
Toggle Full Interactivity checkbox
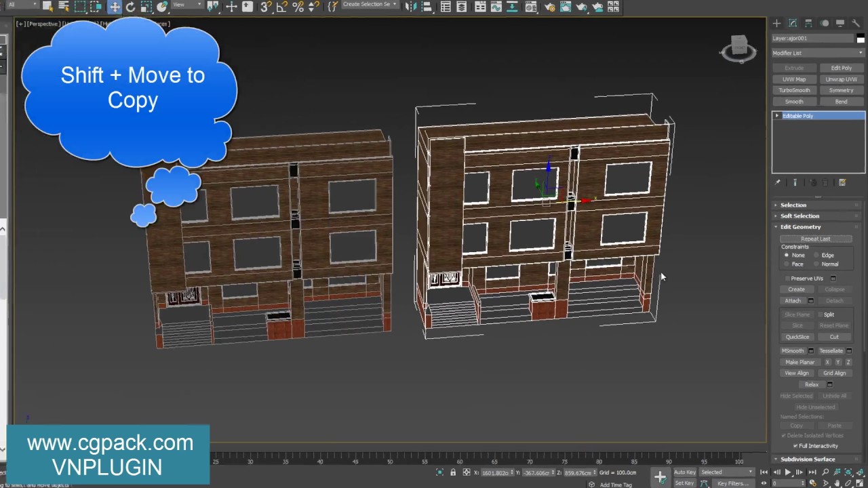pyautogui.click(x=795, y=446)
